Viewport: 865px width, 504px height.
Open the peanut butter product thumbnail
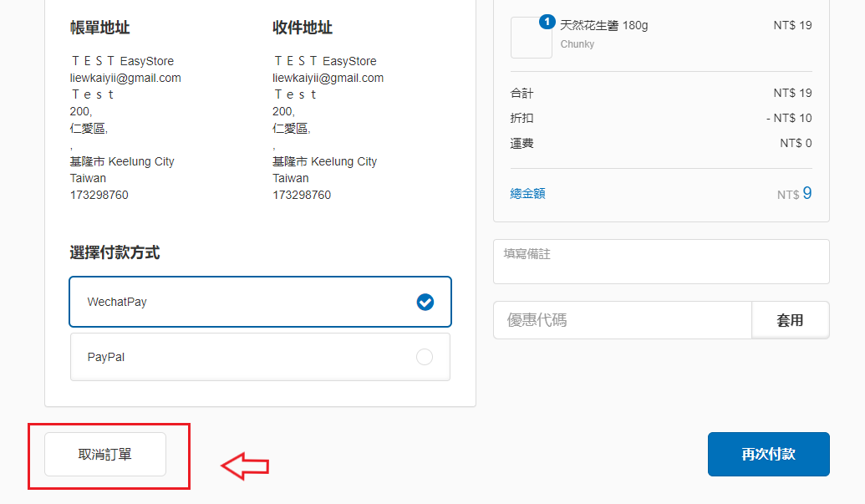point(532,38)
